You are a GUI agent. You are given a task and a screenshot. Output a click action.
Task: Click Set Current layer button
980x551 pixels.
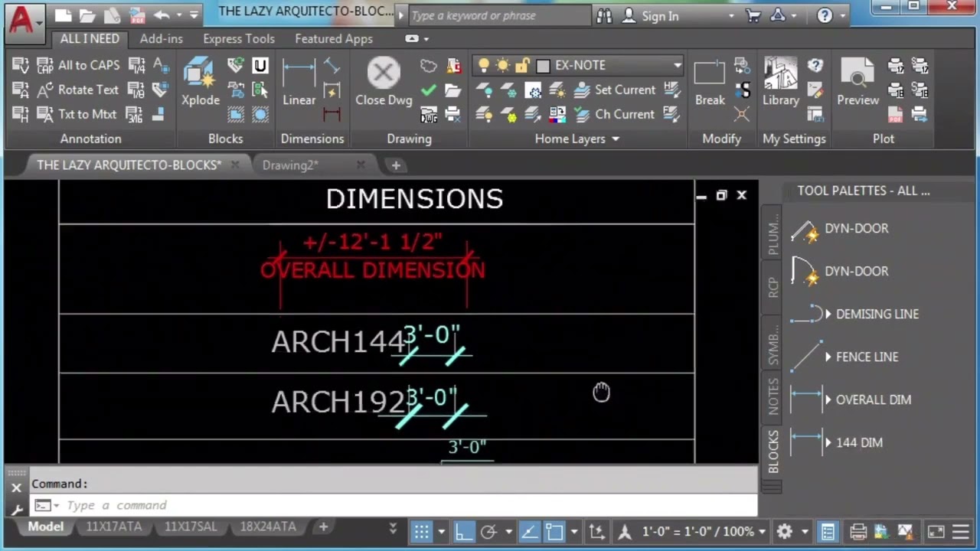click(615, 90)
